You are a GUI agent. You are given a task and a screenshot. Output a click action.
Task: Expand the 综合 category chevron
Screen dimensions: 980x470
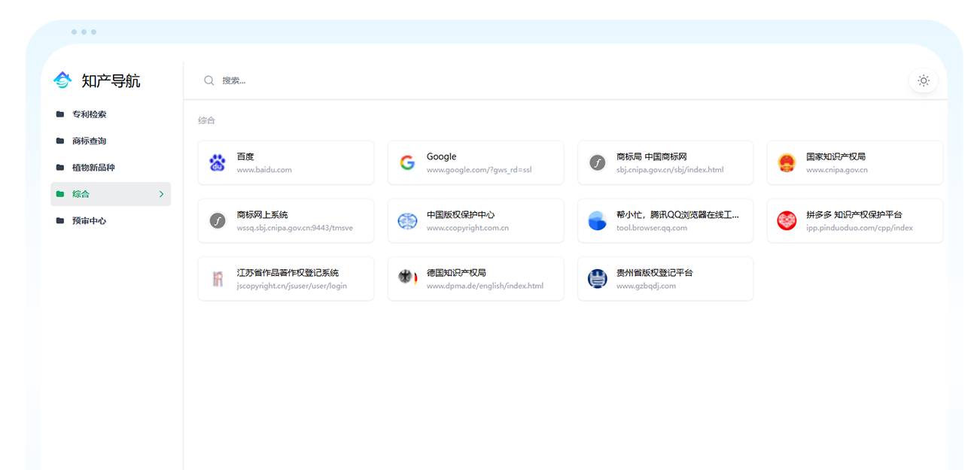(161, 193)
